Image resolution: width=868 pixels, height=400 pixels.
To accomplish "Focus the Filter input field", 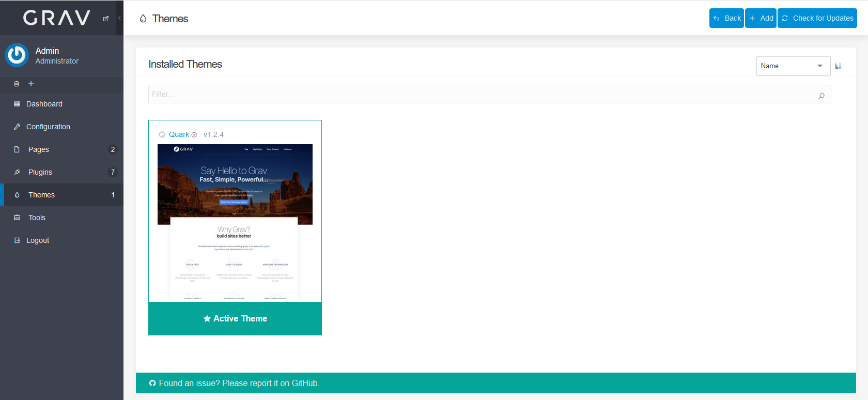I will (x=489, y=94).
